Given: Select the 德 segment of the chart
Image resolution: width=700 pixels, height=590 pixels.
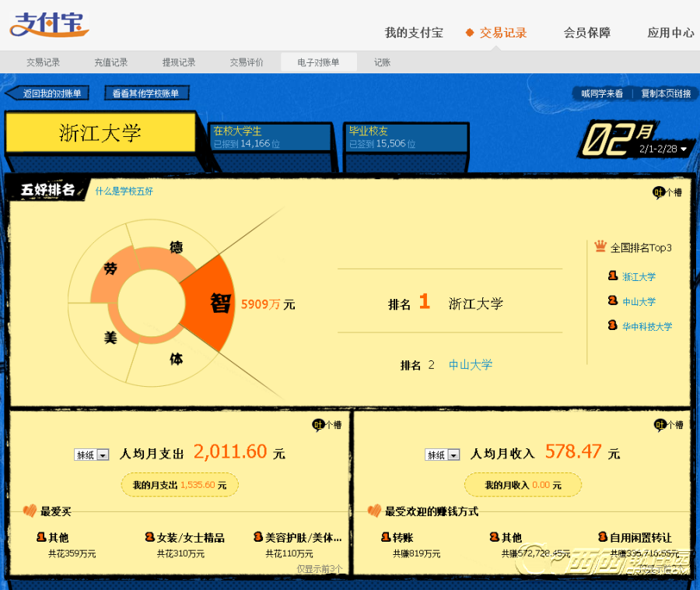Looking at the screenshot, I should 176,247.
